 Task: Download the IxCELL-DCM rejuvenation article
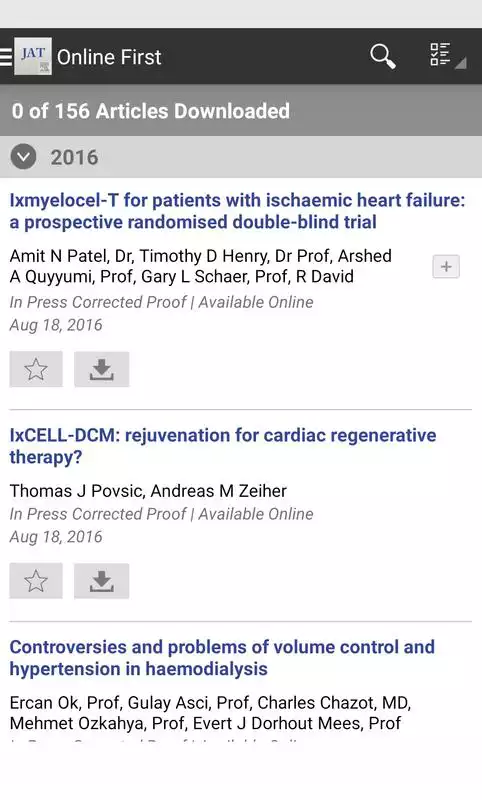(x=102, y=581)
